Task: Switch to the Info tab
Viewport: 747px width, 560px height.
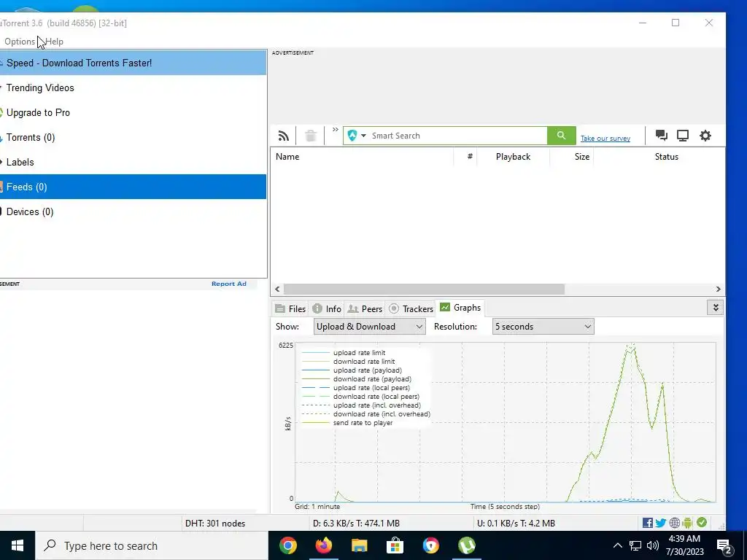Action: [328, 308]
